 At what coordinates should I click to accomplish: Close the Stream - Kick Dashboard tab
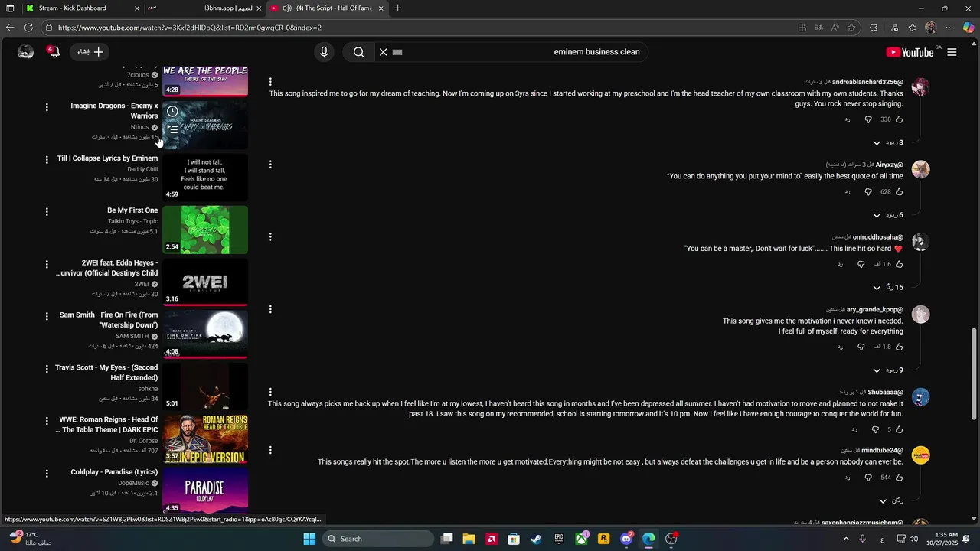(x=137, y=8)
